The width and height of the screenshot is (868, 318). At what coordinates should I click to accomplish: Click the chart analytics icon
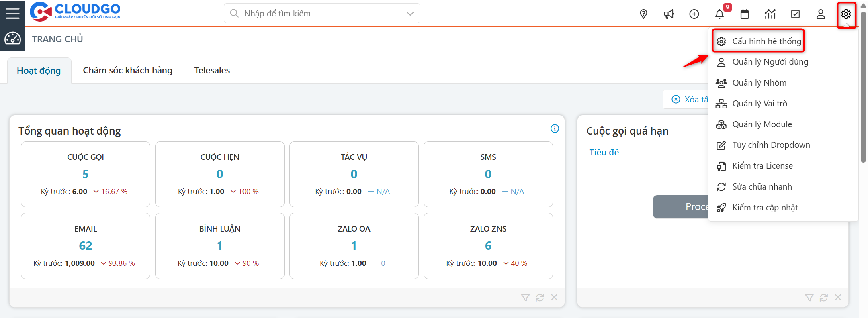click(x=770, y=14)
